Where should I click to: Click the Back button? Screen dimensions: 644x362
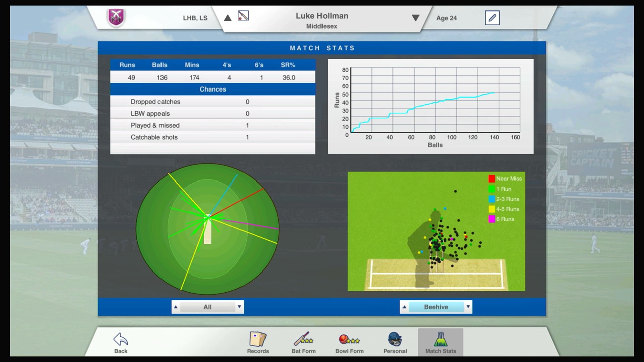[x=120, y=342]
